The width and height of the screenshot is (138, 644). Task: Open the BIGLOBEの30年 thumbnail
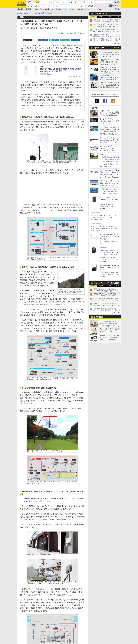coord(94,85)
